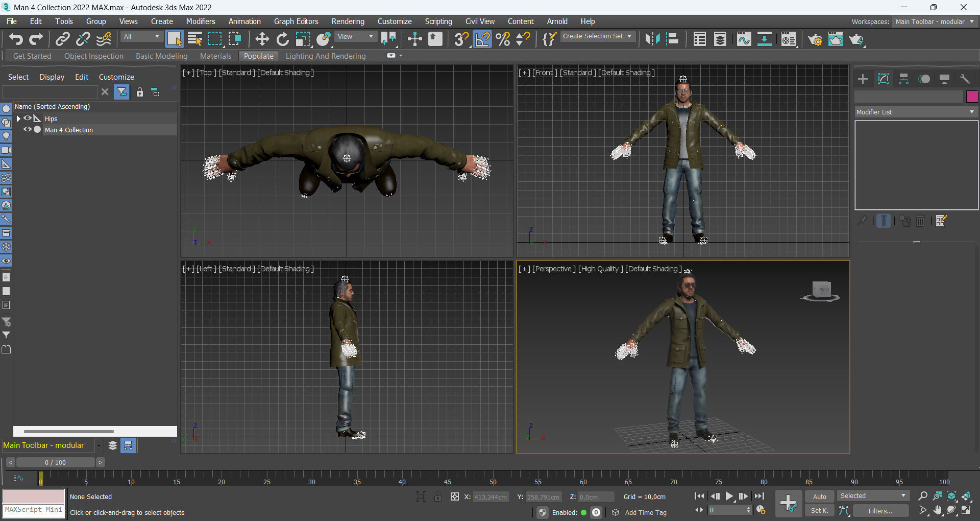Activate the Select and Rotate tool
Screen dimensions: 980x521
pyautogui.click(x=282, y=39)
